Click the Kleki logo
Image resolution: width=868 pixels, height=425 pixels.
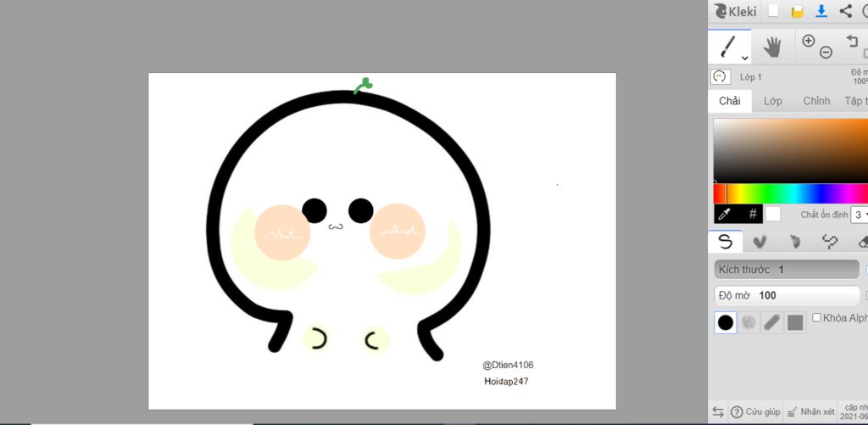point(735,11)
